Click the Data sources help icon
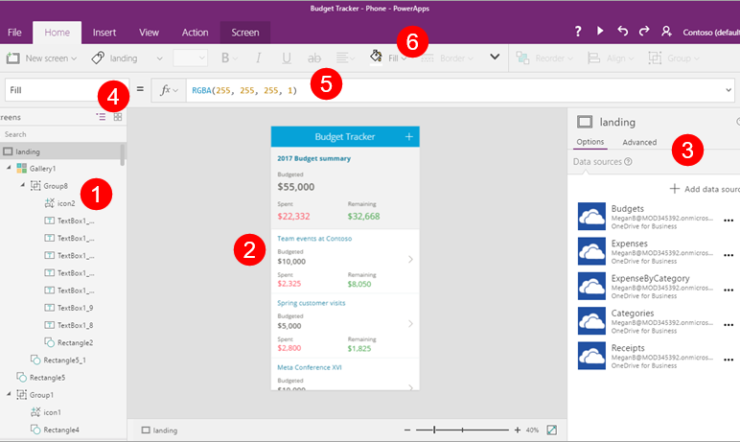This screenshot has height=442, width=740. pos(628,162)
